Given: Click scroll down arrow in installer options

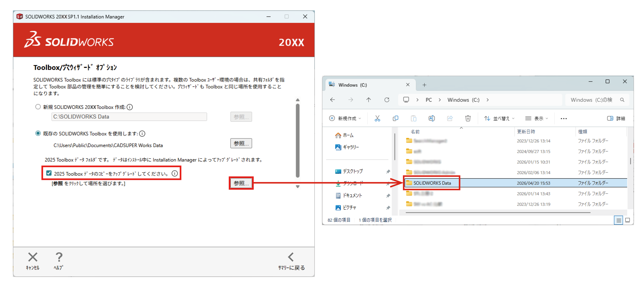Looking at the screenshot, I should [298, 187].
